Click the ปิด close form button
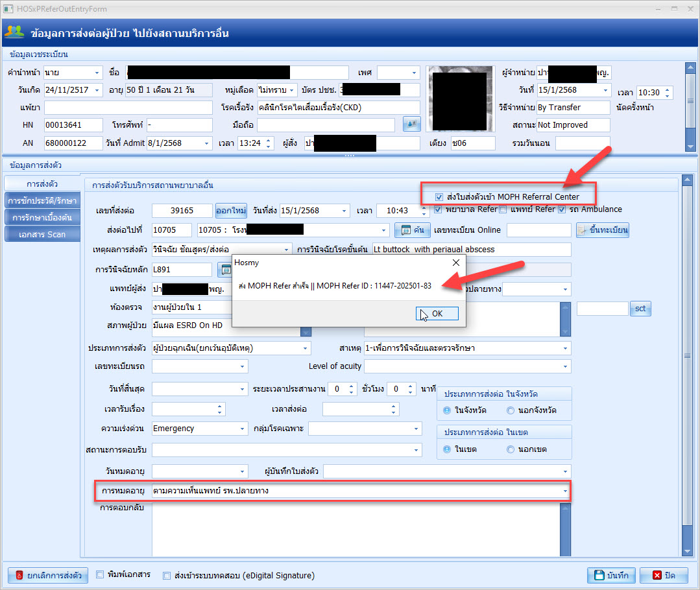 pyautogui.click(x=663, y=575)
